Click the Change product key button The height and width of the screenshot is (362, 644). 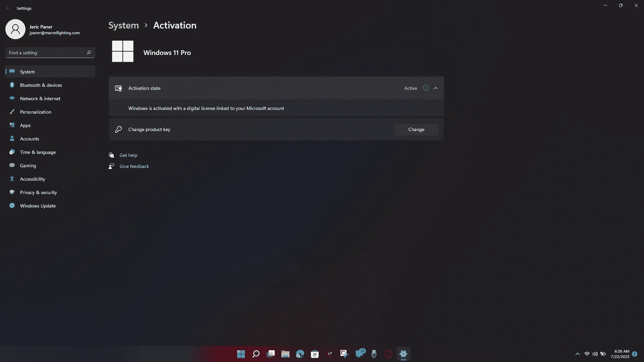416,130
